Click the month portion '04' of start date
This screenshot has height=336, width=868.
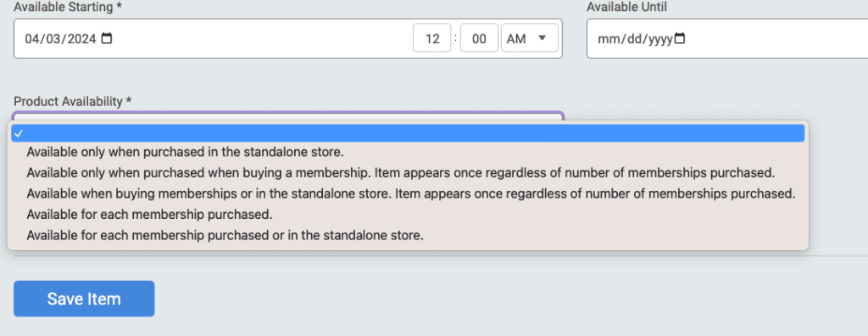(31, 39)
